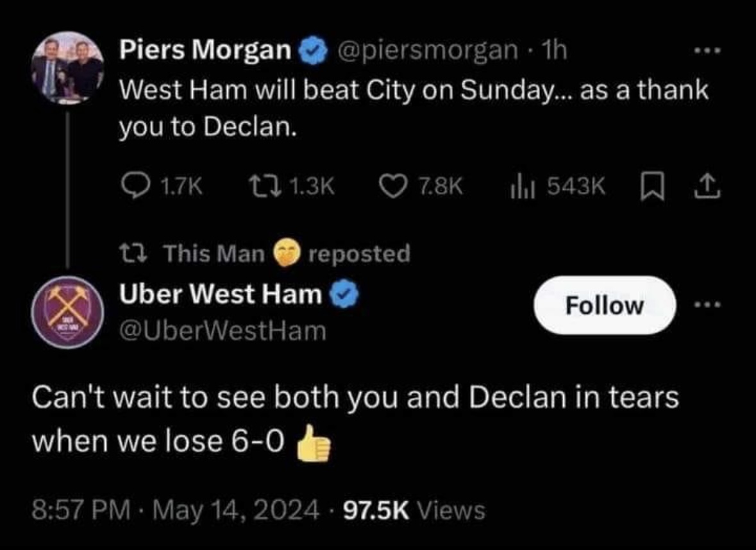Image resolution: width=756 pixels, height=550 pixels.
Task: Like Piers Morgan's tweet with heart icon
Action: (x=393, y=186)
